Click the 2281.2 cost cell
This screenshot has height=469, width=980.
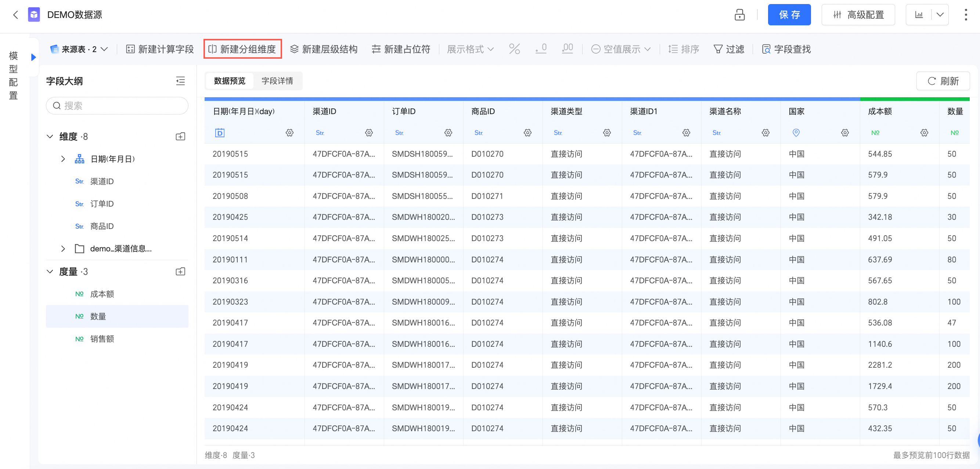click(x=880, y=365)
